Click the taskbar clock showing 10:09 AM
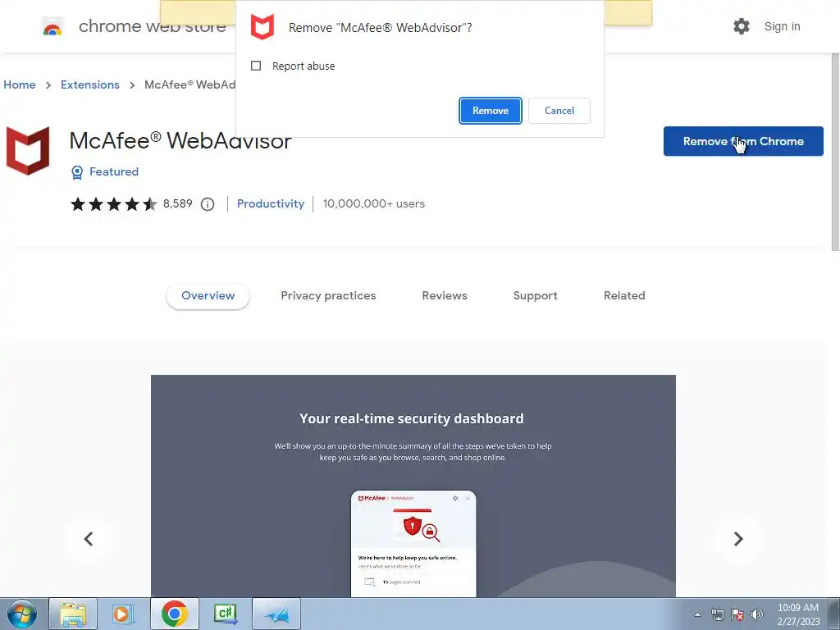The height and width of the screenshot is (630, 840). pos(798,614)
